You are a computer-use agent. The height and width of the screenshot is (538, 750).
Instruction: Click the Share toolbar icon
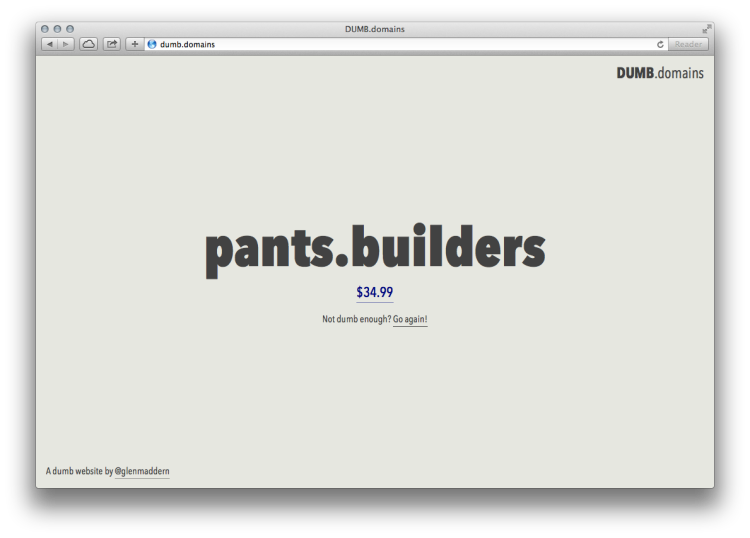click(x=112, y=44)
